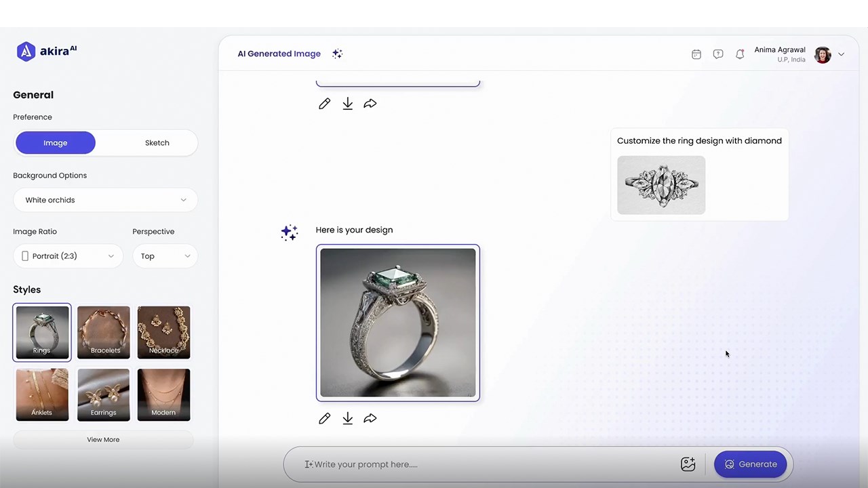This screenshot has width=868, height=488.
Task: Click View More styles button
Action: pyautogui.click(x=103, y=440)
